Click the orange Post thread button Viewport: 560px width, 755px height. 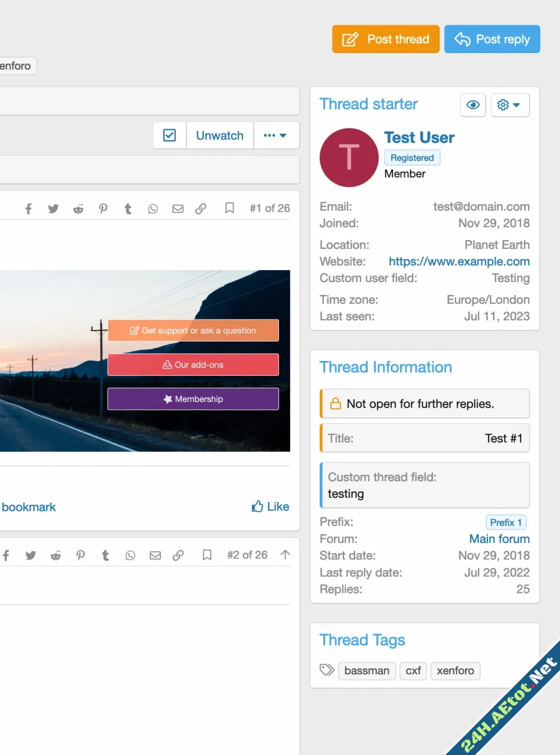385,40
